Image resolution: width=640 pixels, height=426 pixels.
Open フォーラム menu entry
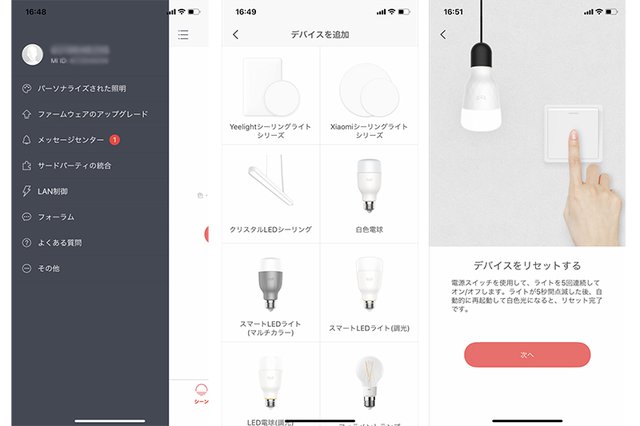(x=56, y=217)
